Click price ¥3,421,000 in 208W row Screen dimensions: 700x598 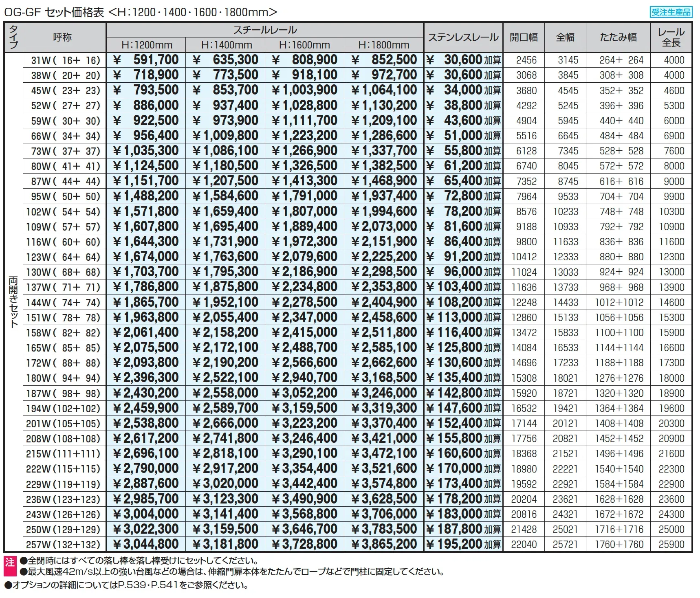[x=384, y=438]
